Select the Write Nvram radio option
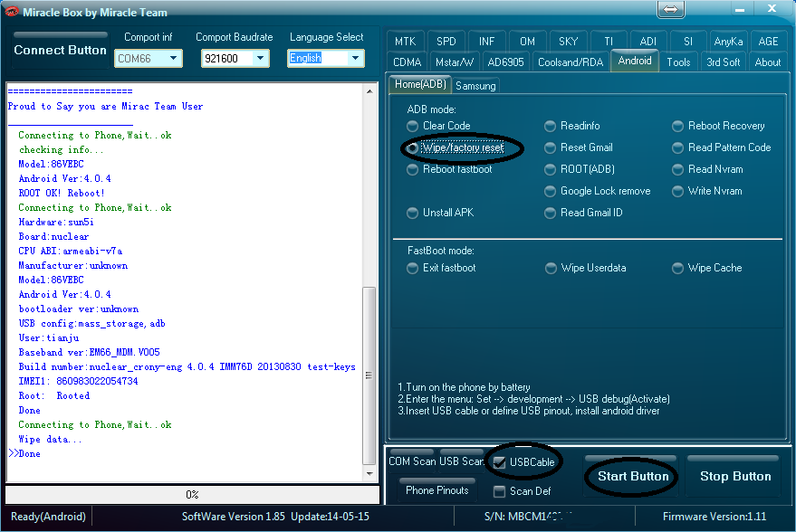 coord(707,191)
